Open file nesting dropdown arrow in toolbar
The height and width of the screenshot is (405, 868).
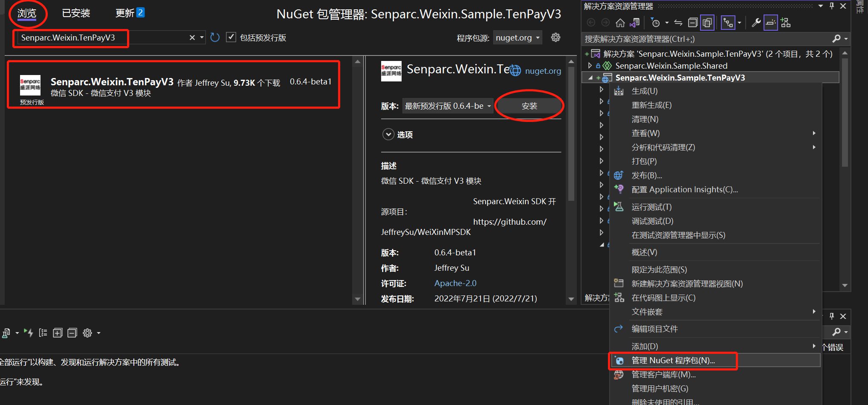[739, 23]
